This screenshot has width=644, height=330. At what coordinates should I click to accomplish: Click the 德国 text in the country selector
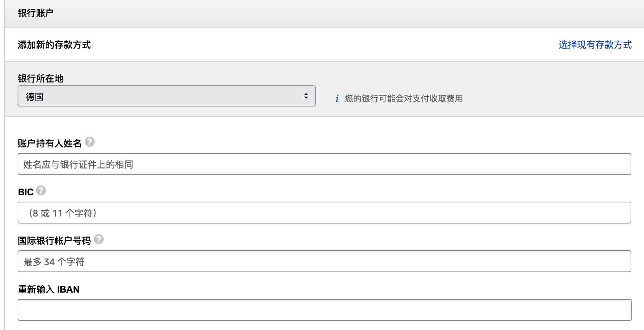click(x=35, y=97)
